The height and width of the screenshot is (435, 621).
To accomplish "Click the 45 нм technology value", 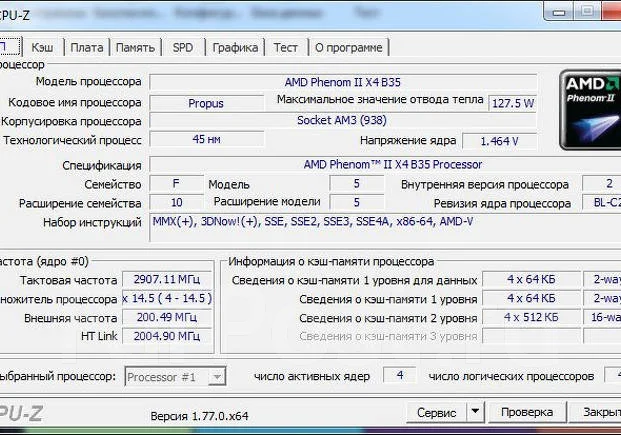I will (x=206, y=139).
